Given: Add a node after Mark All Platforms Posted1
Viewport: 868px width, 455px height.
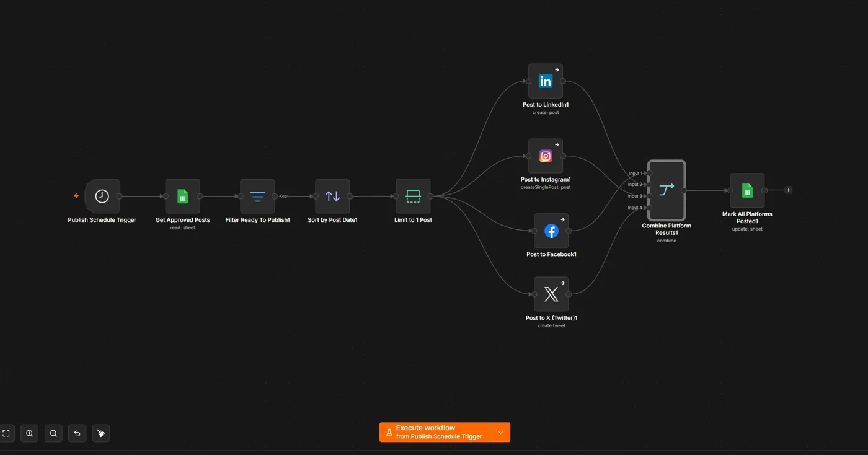Looking at the screenshot, I should (x=788, y=190).
